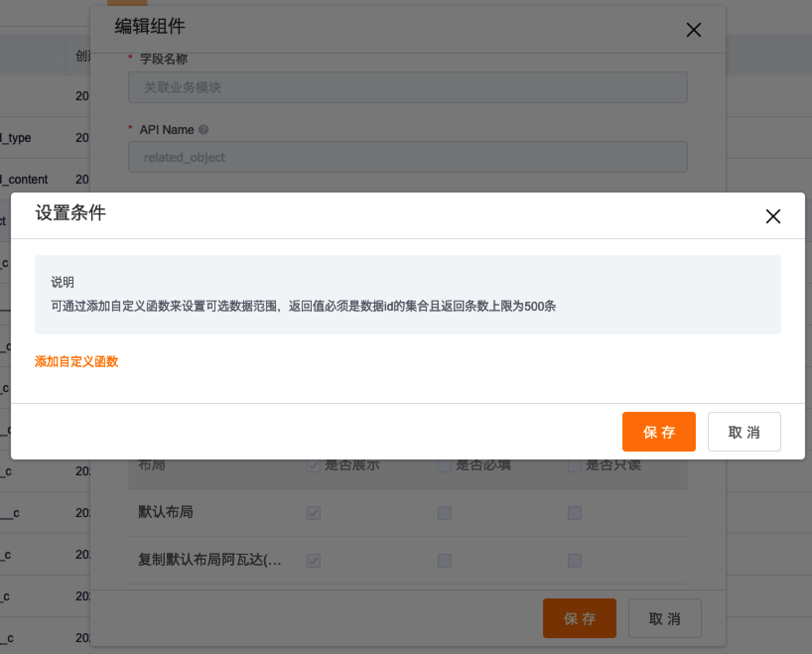Viewport: 812px width, 654px height.
Task: Save the 编辑组件 changes
Action: point(579,618)
